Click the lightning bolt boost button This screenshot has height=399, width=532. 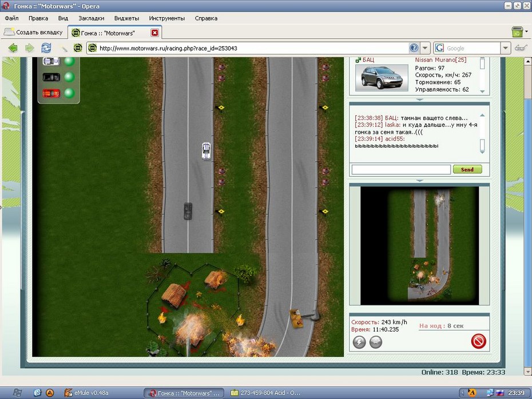tap(359, 342)
